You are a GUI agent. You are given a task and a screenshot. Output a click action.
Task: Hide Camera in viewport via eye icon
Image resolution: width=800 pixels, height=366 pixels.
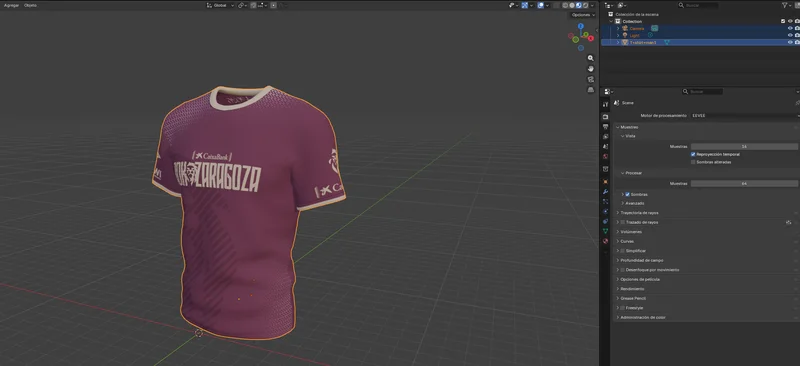pyautogui.click(x=790, y=28)
